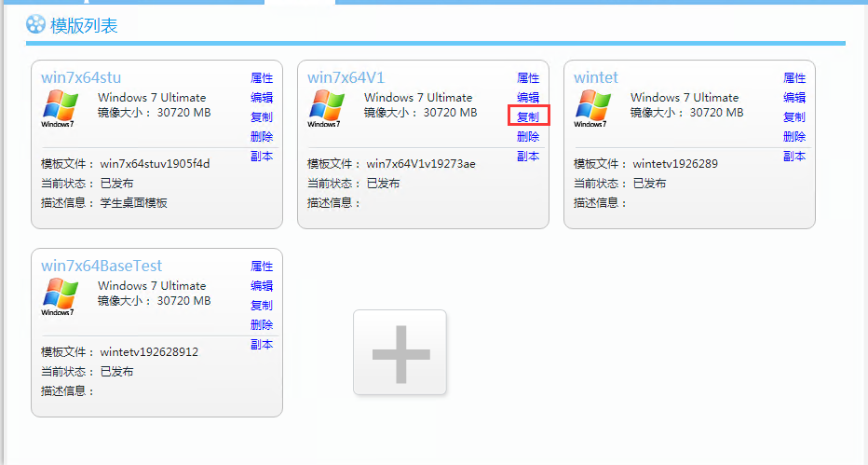The width and height of the screenshot is (868, 465).
Task: Click 已发布 status of win7x64BaseTest
Action: tap(116, 372)
